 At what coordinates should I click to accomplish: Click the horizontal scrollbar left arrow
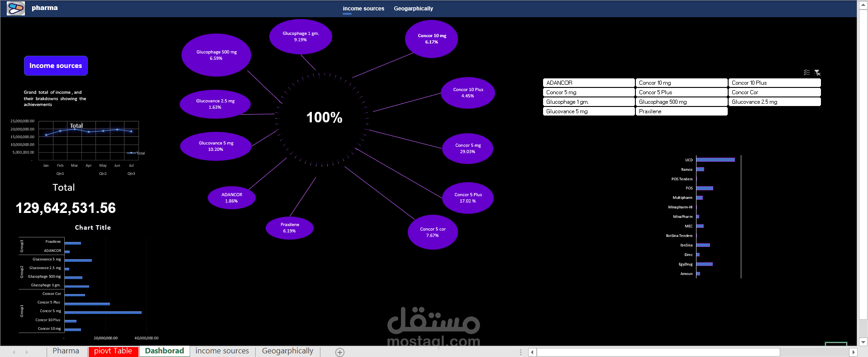pyautogui.click(x=532, y=352)
